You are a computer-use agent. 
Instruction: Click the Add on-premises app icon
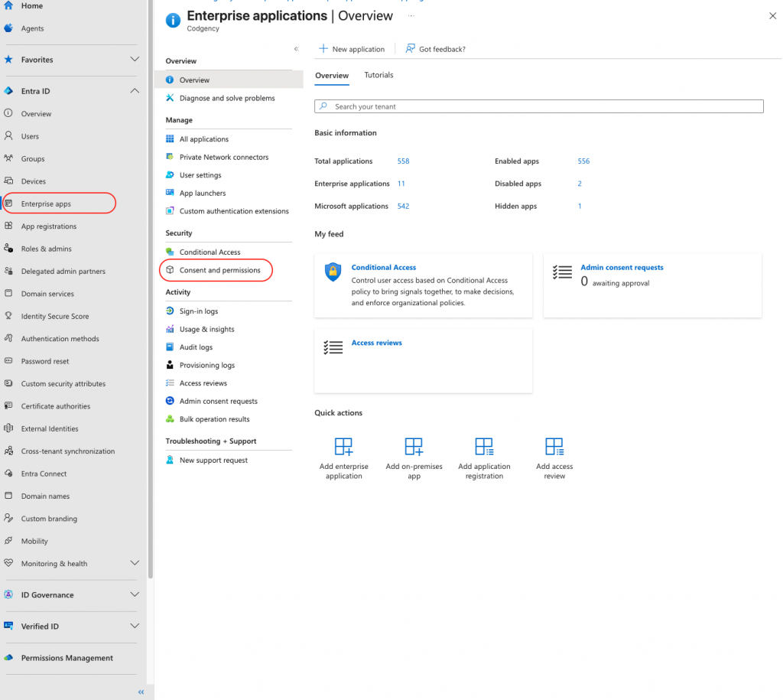click(x=414, y=447)
